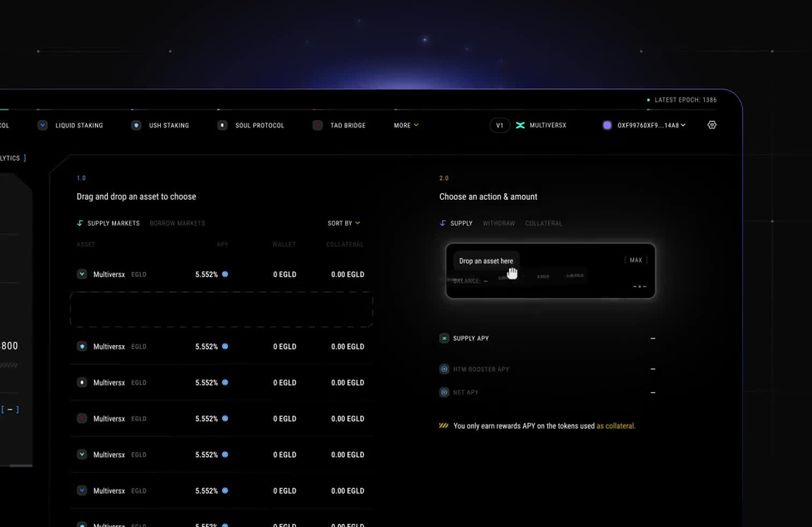Open the wallet address 0XF99760XF9...14A8 dropdown
Image resolution: width=812 pixels, height=527 pixels.
click(651, 125)
